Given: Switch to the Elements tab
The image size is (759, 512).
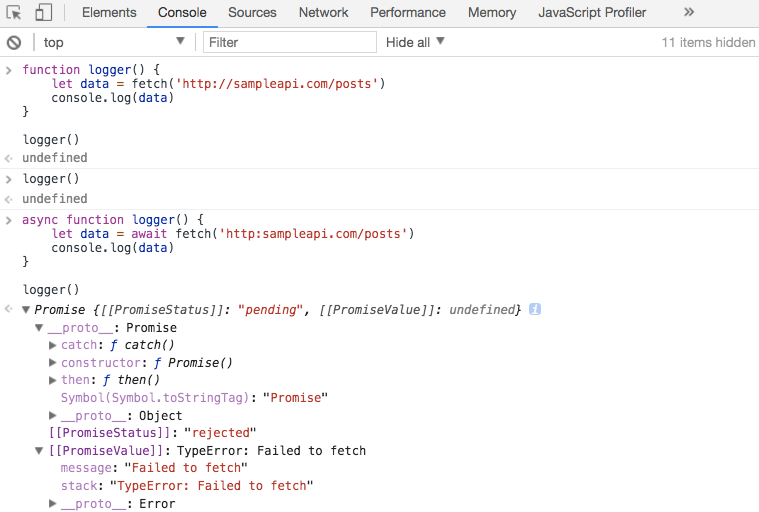Looking at the screenshot, I should (109, 13).
